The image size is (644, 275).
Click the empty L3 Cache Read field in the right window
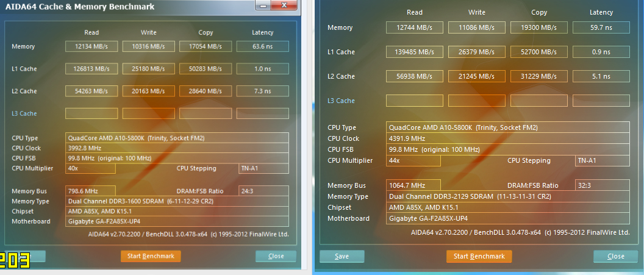point(415,101)
